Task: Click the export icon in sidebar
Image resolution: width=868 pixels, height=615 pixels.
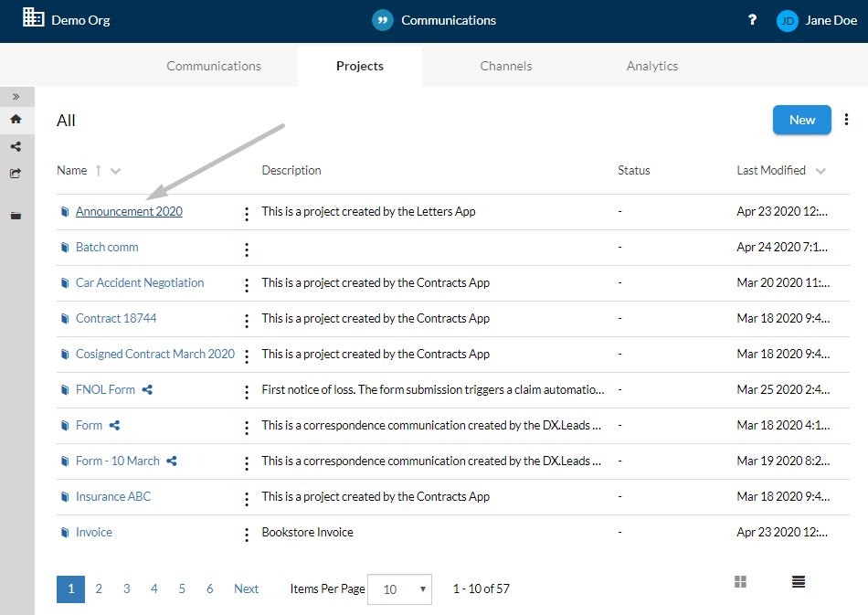Action: 16,174
